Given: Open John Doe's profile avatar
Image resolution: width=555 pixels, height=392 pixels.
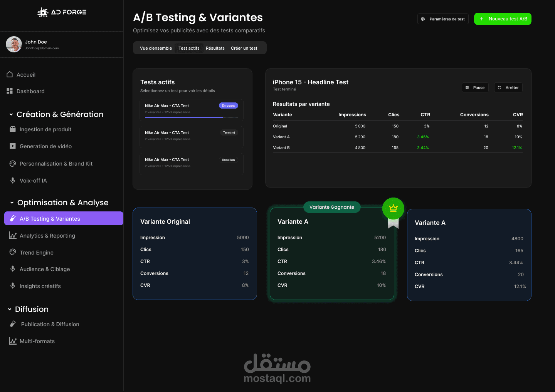Looking at the screenshot, I should [14, 44].
